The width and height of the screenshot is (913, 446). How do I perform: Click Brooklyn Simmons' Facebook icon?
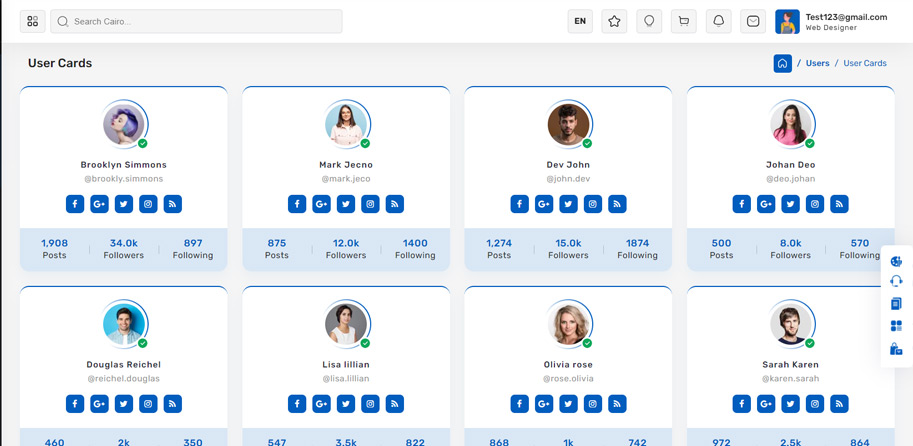(x=75, y=204)
